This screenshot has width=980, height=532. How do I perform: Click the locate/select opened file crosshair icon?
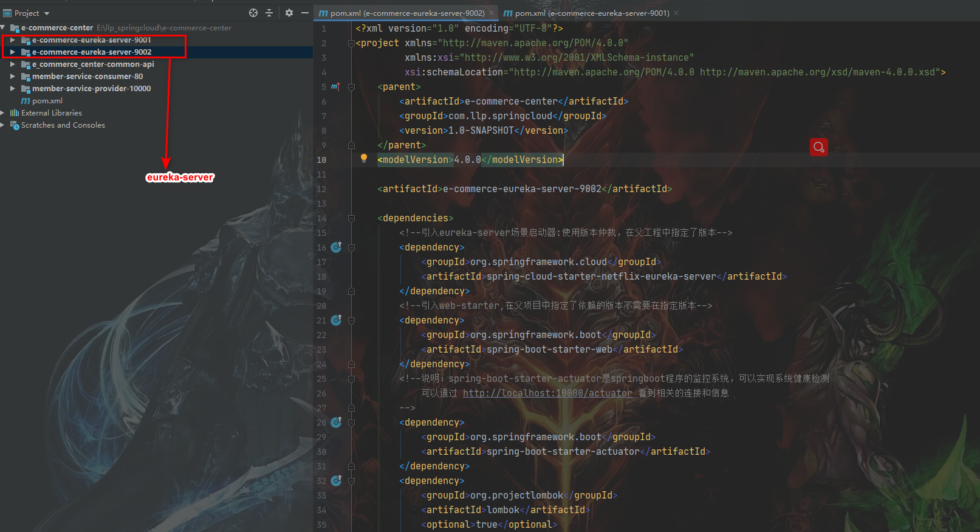[253, 13]
